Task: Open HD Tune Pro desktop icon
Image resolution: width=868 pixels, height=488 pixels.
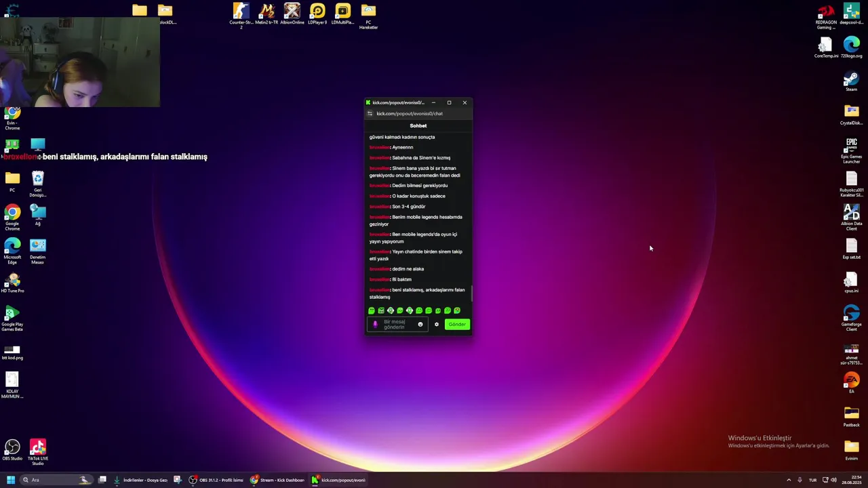Action: (12, 282)
